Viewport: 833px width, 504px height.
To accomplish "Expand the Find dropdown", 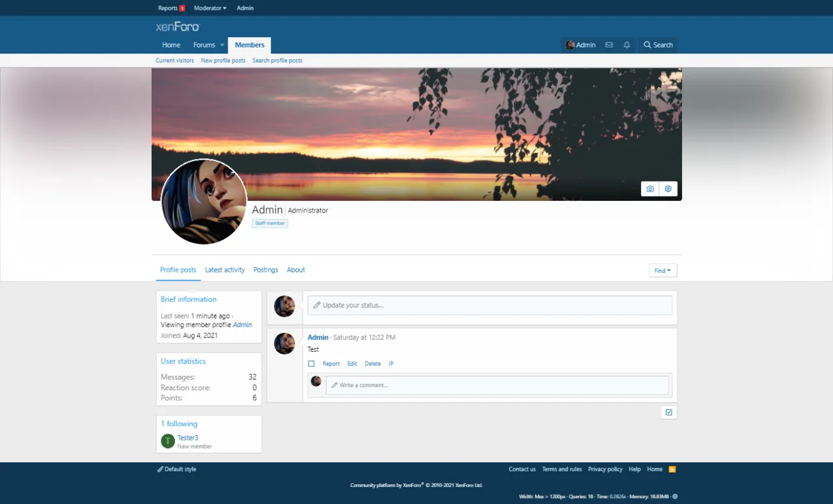I will click(x=662, y=271).
